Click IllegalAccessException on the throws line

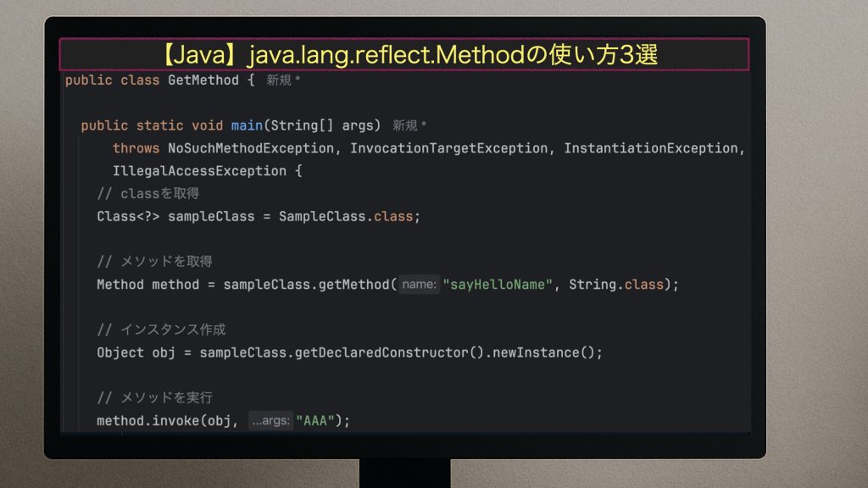[x=199, y=171]
